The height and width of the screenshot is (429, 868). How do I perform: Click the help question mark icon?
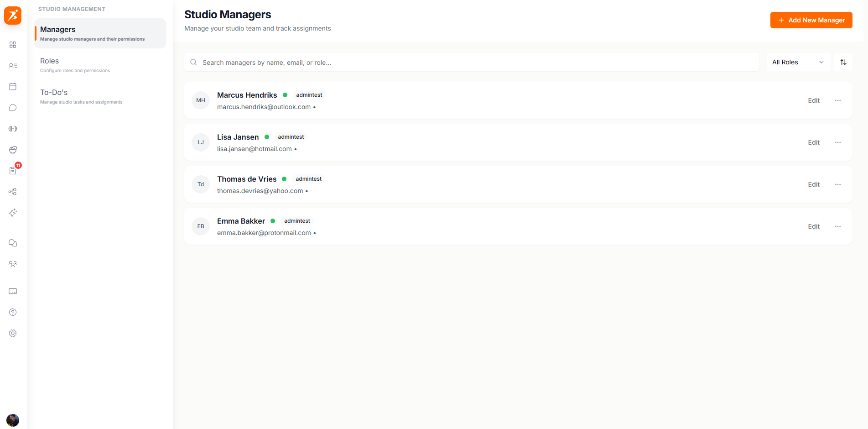coord(13,312)
